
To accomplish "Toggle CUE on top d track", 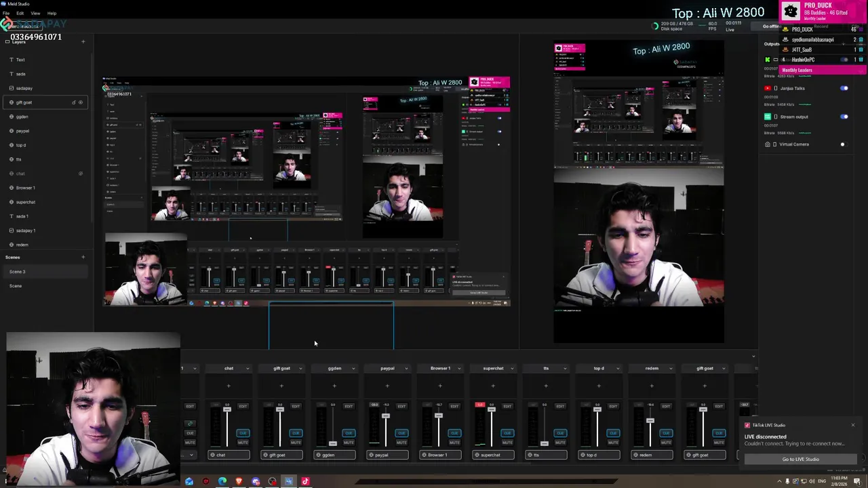I will click(x=613, y=433).
